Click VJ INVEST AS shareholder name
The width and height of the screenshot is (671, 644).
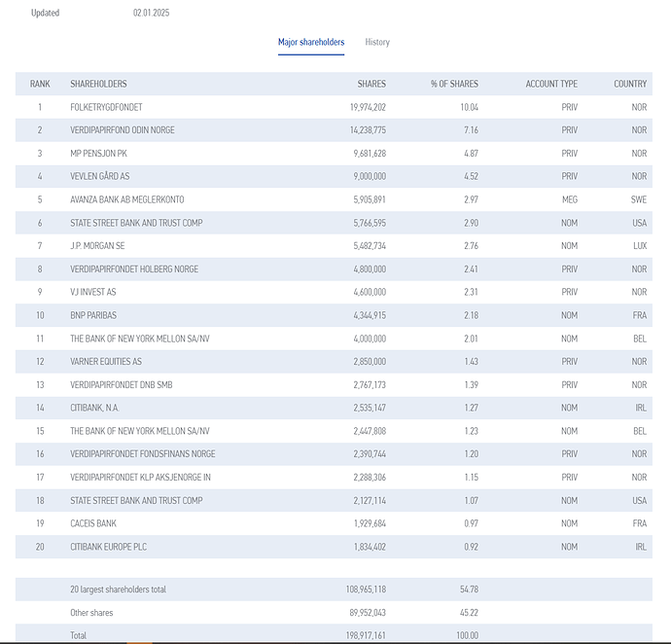point(92,292)
